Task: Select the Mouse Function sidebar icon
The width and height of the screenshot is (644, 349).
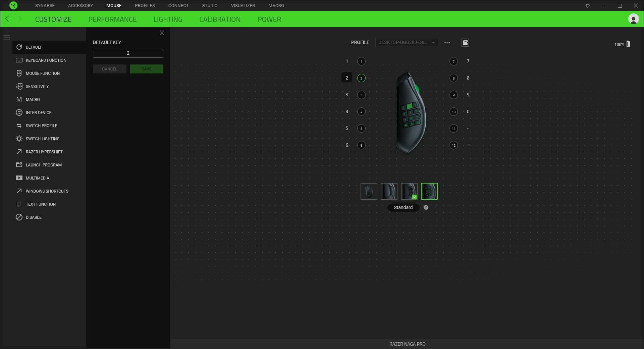Action: pos(19,73)
